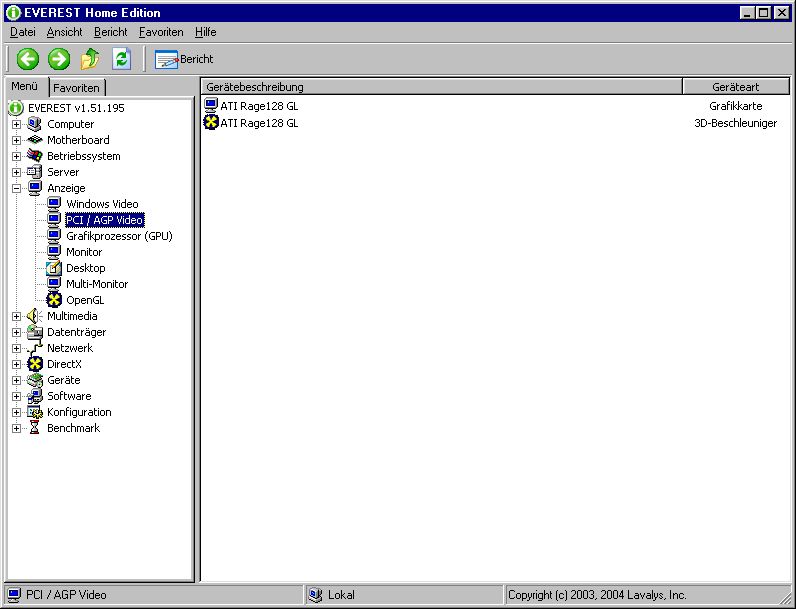Select the Desktop tree item label

coord(86,268)
